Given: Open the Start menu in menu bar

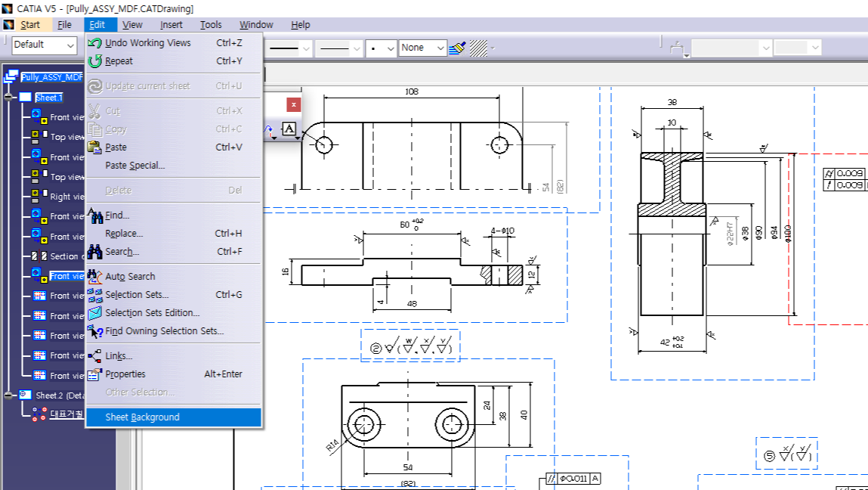Looking at the screenshot, I should pos(30,24).
